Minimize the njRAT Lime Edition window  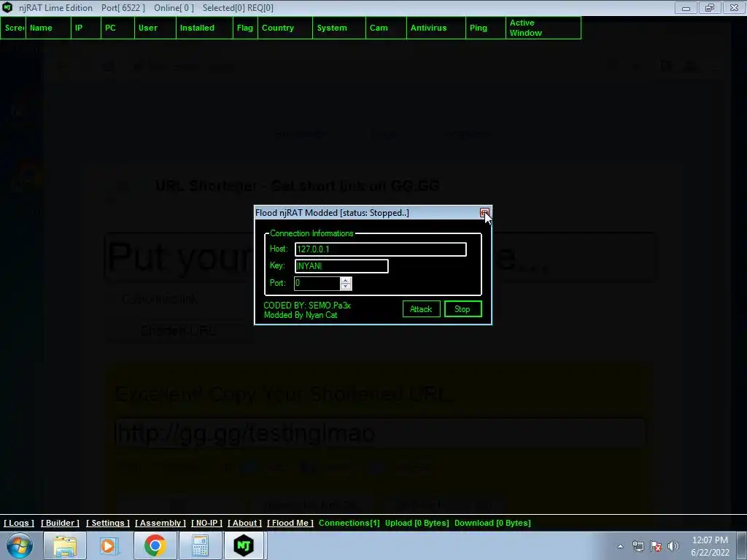coord(686,8)
